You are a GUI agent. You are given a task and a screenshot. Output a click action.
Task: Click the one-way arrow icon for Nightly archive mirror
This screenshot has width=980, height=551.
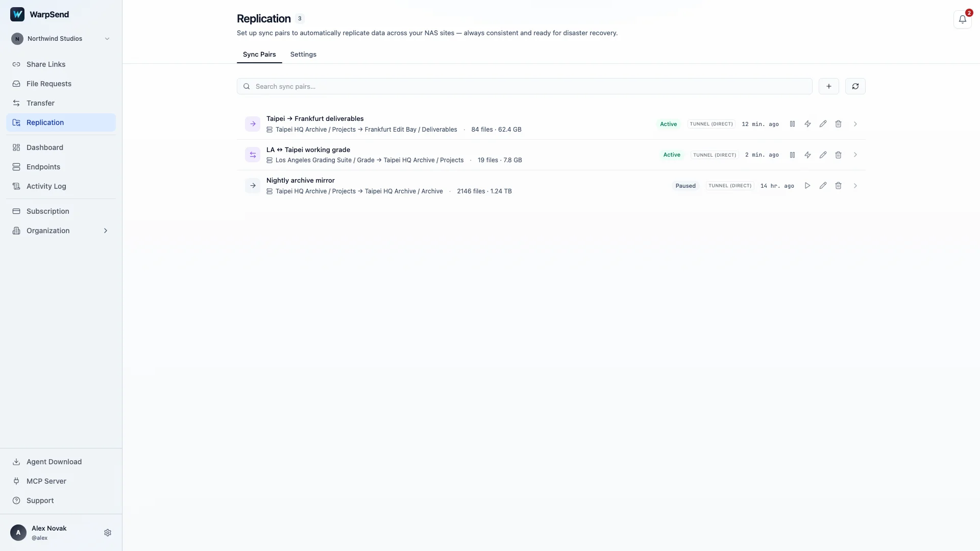pyautogui.click(x=253, y=186)
